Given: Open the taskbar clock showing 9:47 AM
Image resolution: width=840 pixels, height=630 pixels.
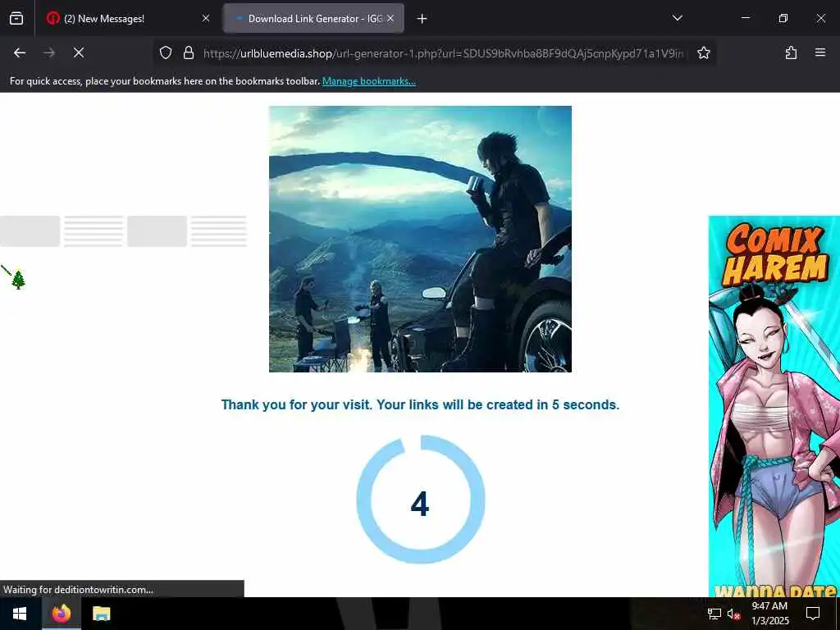Looking at the screenshot, I should [769, 614].
